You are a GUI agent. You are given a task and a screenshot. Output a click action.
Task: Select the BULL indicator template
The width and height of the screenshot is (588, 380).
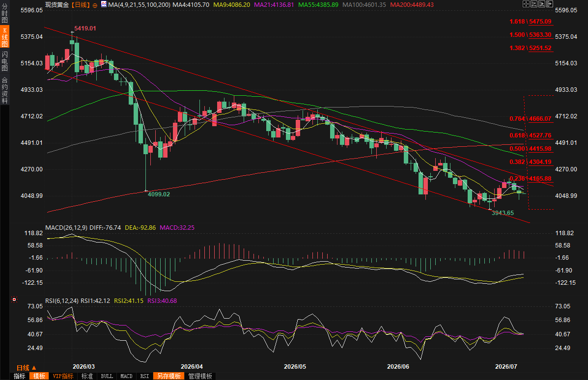107,376
